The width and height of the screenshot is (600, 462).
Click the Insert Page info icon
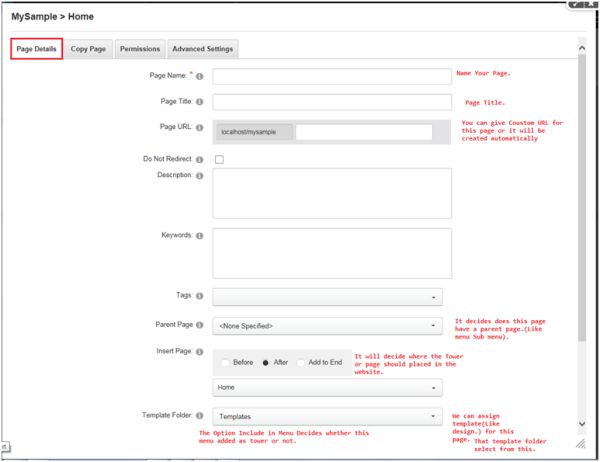tap(199, 352)
